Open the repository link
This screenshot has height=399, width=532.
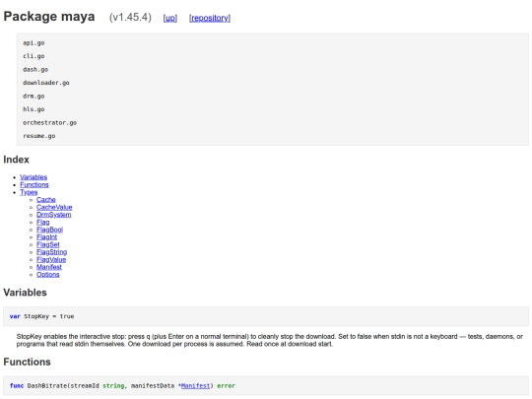[x=210, y=18]
